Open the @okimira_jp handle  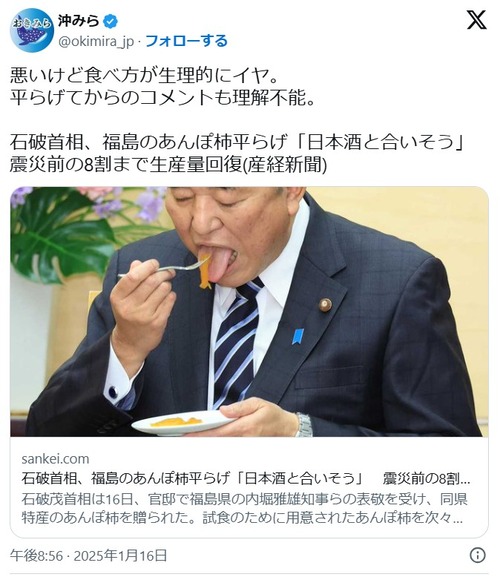[96, 42]
